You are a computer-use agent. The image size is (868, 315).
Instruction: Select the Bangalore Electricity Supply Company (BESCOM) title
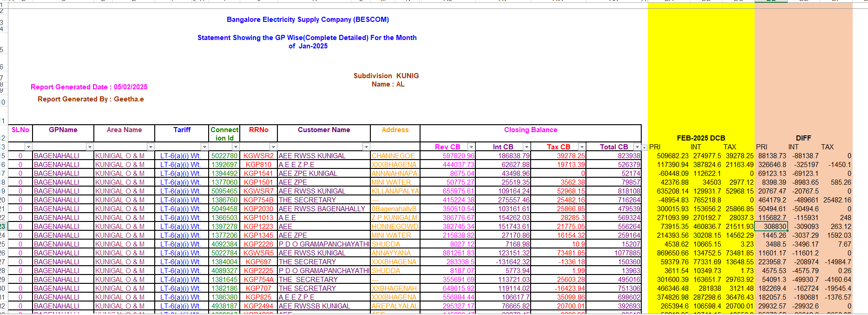(308, 20)
